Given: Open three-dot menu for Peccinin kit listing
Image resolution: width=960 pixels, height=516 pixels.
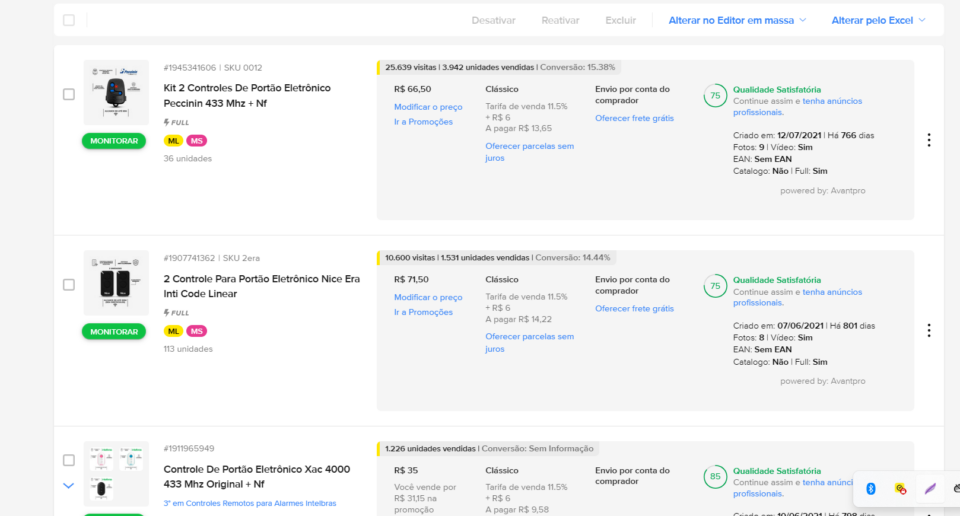Looking at the screenshot, I should [929, 140].
